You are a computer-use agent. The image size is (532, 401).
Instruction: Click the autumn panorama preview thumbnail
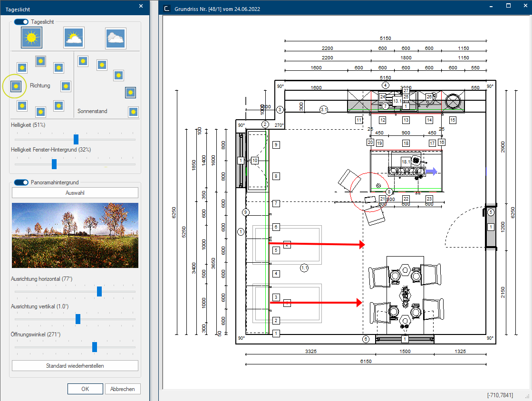[x=75, y=235]
